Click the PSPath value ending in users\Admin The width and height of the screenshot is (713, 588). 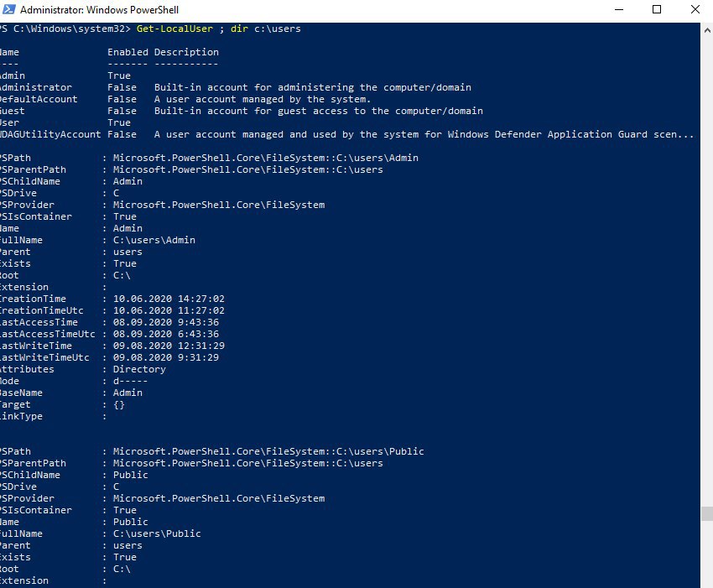coord(266,158)
